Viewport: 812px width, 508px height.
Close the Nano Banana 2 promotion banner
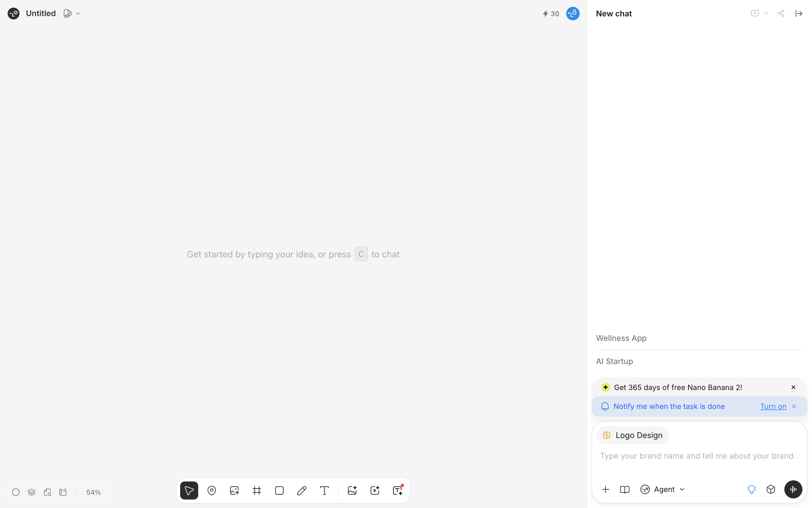pos(793,387)
